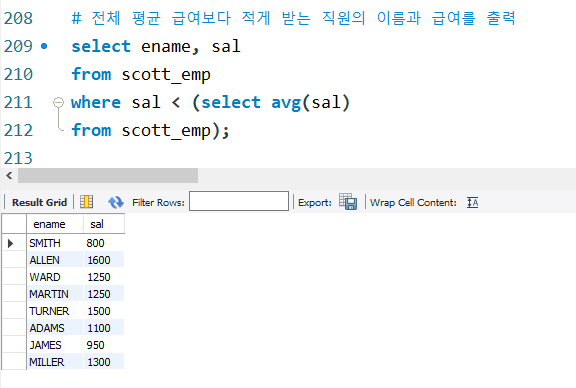Screen dimensions: 576x388
Task: Select the WARD cell
Action: (55, 277)
